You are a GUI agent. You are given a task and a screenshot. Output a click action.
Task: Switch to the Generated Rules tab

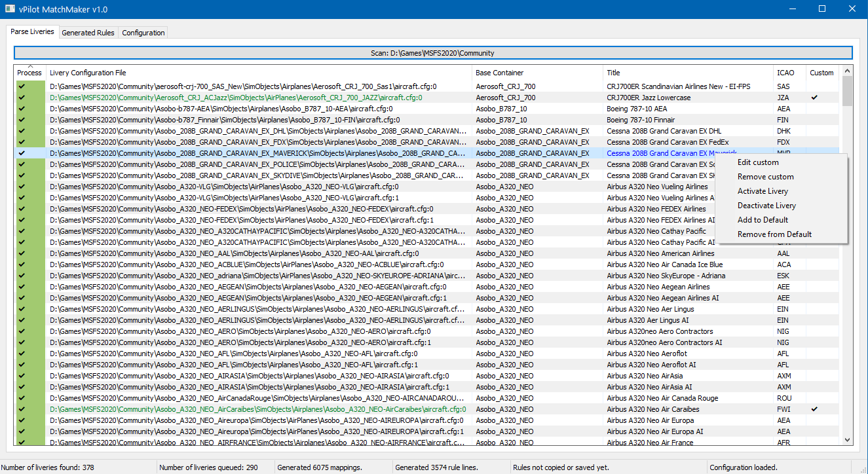tap(88, 33)
